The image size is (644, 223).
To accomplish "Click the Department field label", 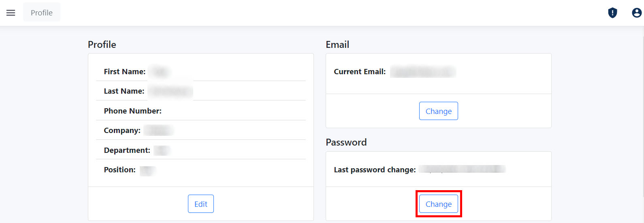I will click(x=127, y=150).
